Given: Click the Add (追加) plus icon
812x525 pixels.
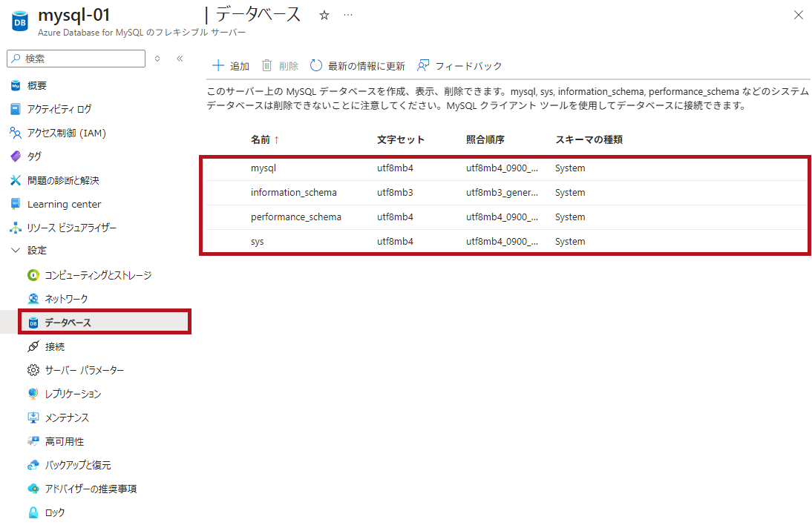Looking at the screenshot, I should click(218, 65).
